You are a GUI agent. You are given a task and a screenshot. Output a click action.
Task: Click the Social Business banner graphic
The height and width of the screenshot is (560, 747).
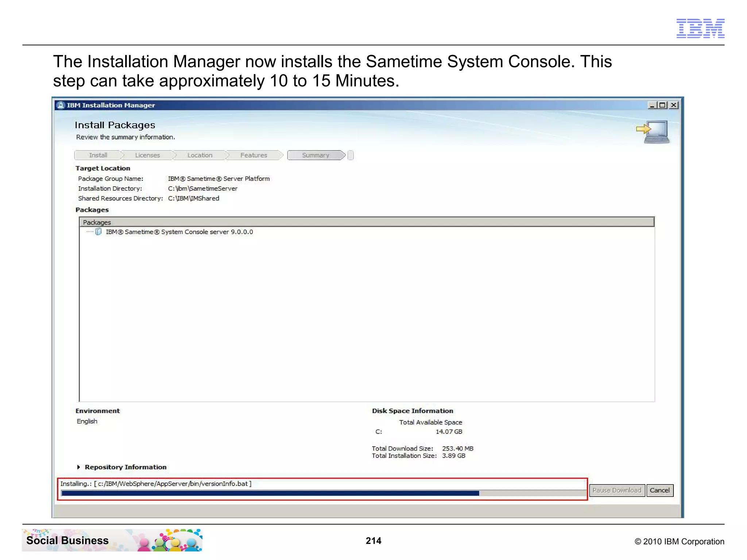pyautogui.click(x=112, y=540)
